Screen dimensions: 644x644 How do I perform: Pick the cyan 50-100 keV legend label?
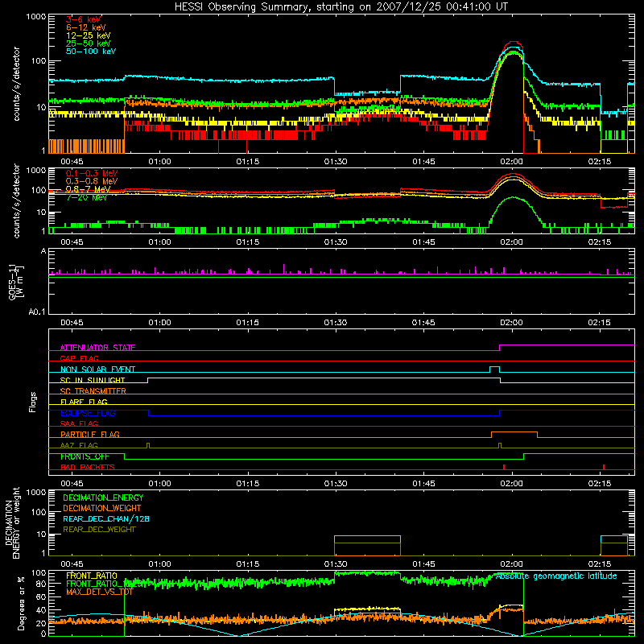pyautogui.click(x=90, y=52)
